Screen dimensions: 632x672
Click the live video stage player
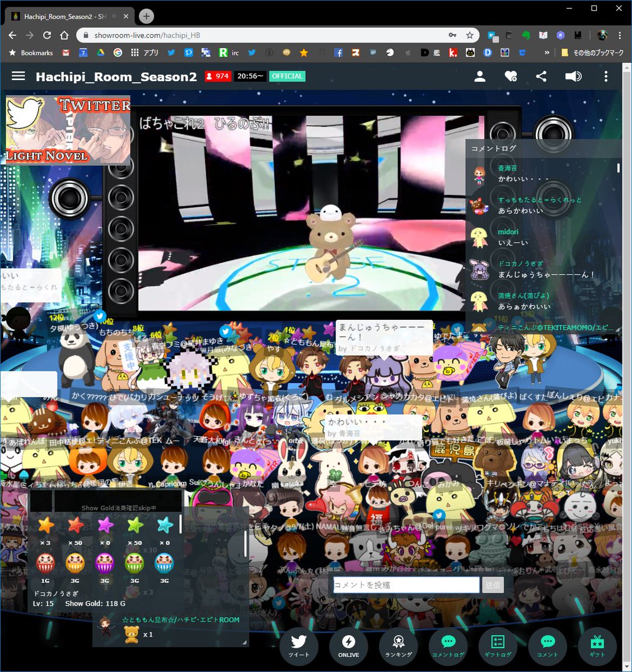click(x=311, y=213)
